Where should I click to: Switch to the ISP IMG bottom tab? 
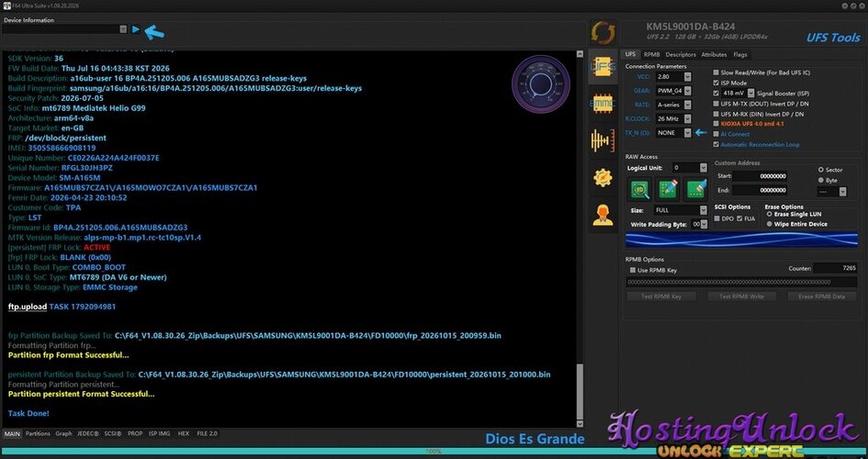tap(160, 434)
